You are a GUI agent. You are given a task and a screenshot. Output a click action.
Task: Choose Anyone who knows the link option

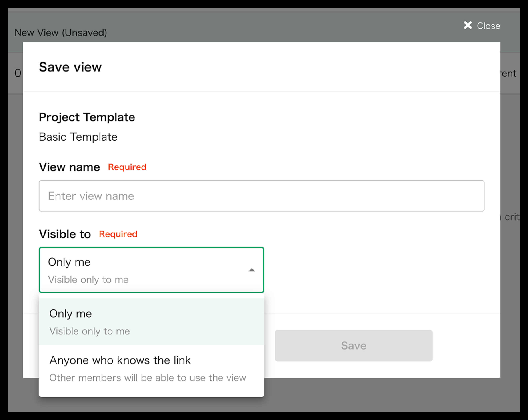coord(120,361)
